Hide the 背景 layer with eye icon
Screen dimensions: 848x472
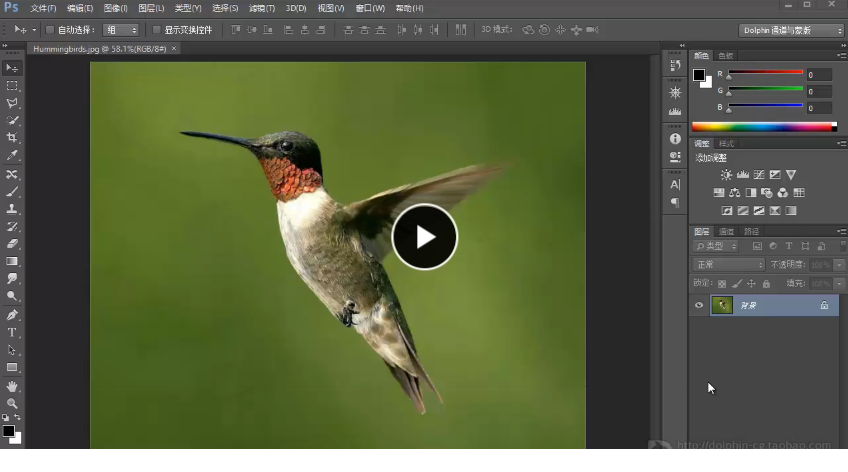699,305
